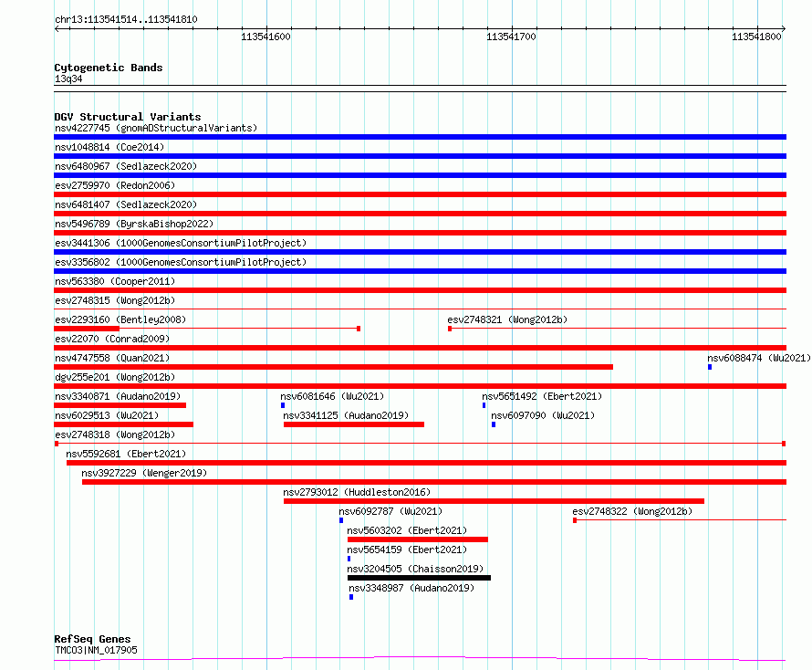Select nsv4747558 (Quan2021) label
The height and width of the screenshot is (670, 812).
(x=112, y=358)
